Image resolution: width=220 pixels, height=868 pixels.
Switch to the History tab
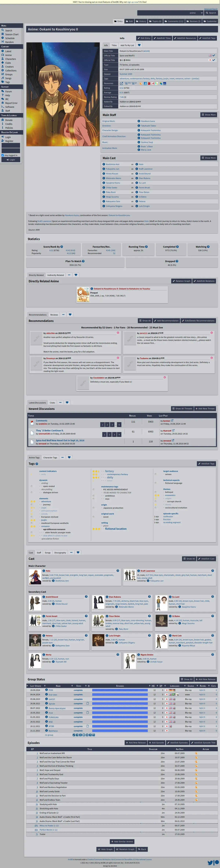[x=141, y=21]
